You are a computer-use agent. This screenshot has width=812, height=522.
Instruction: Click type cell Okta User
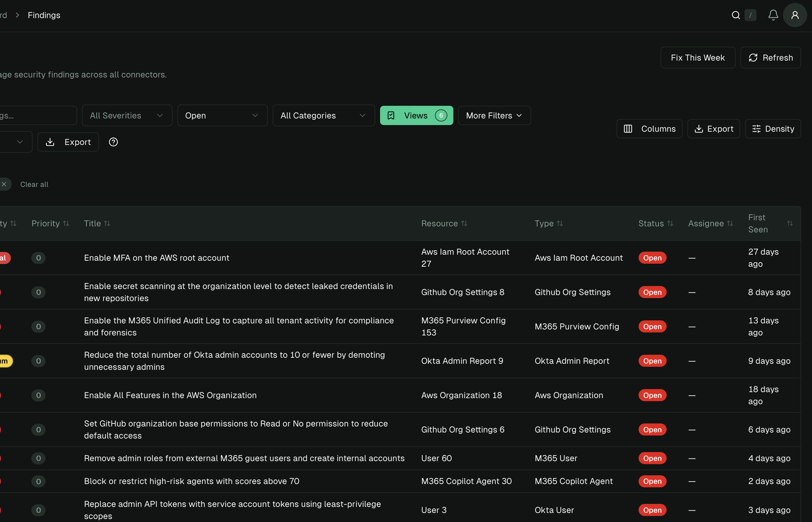[x=554, y=510]
